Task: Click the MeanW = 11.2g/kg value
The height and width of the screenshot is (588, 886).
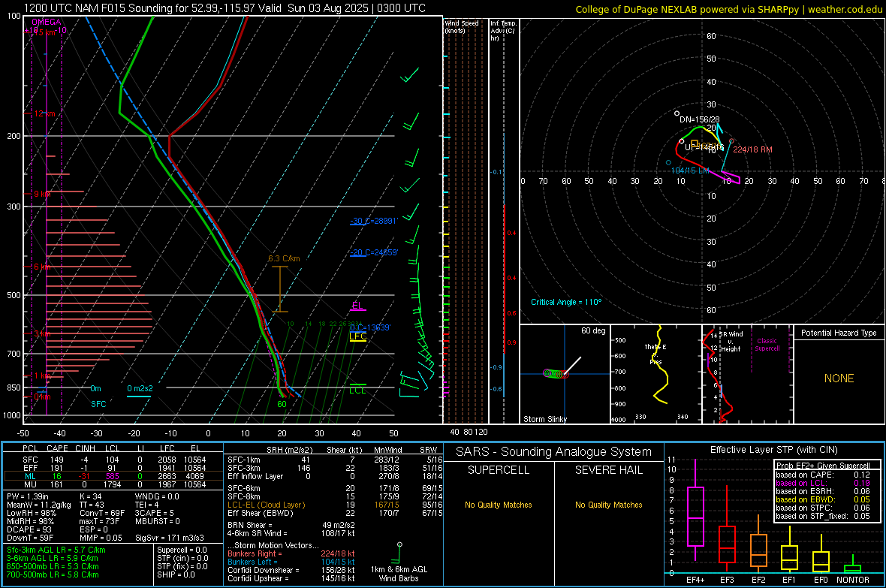Action: (39, 505)
